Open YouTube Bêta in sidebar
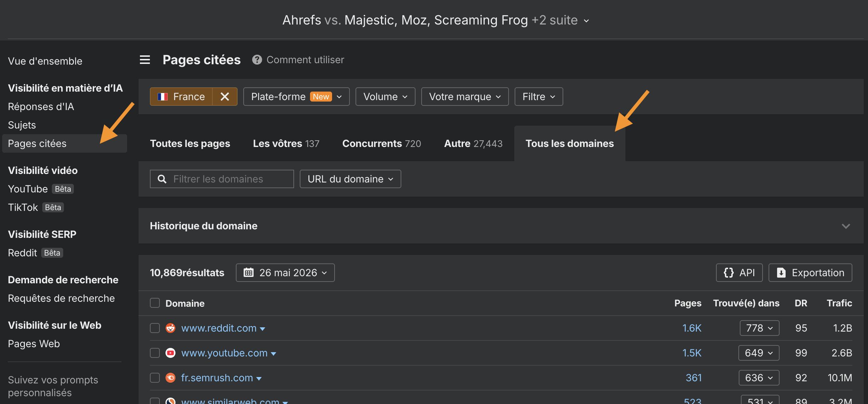 [x=40, y=189]
